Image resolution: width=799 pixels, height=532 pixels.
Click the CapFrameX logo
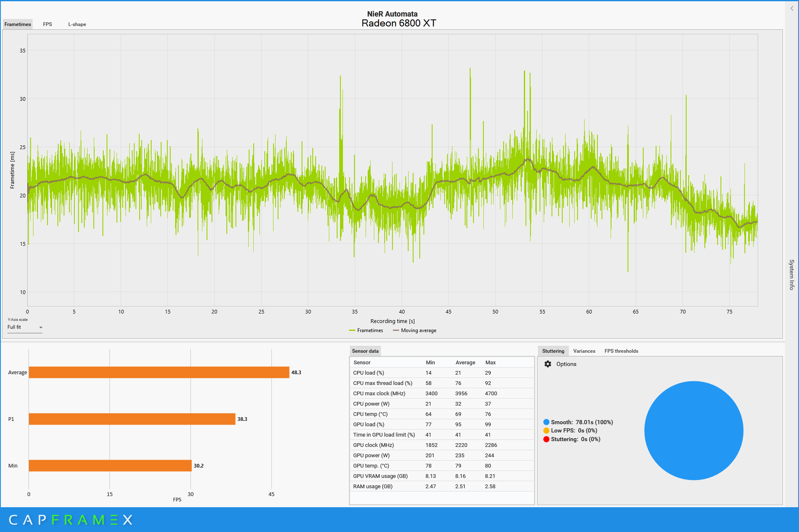[x=71, y=520]
